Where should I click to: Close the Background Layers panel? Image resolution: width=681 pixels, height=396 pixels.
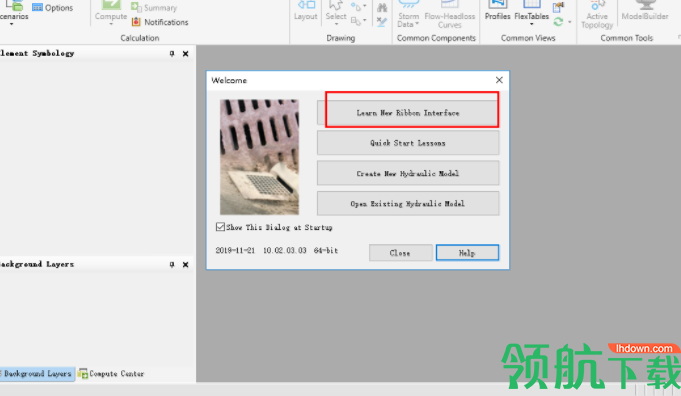[185, 264]
